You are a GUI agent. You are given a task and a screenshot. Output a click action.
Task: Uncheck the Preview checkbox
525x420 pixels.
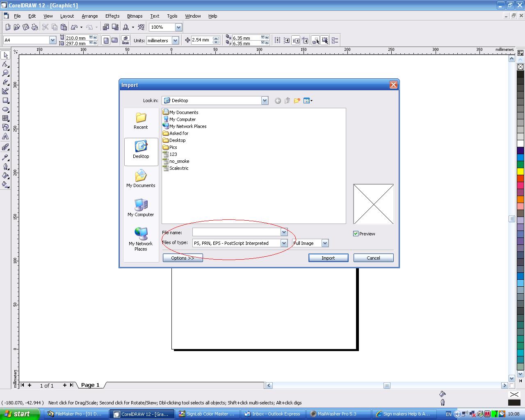(x=356, y=234)
